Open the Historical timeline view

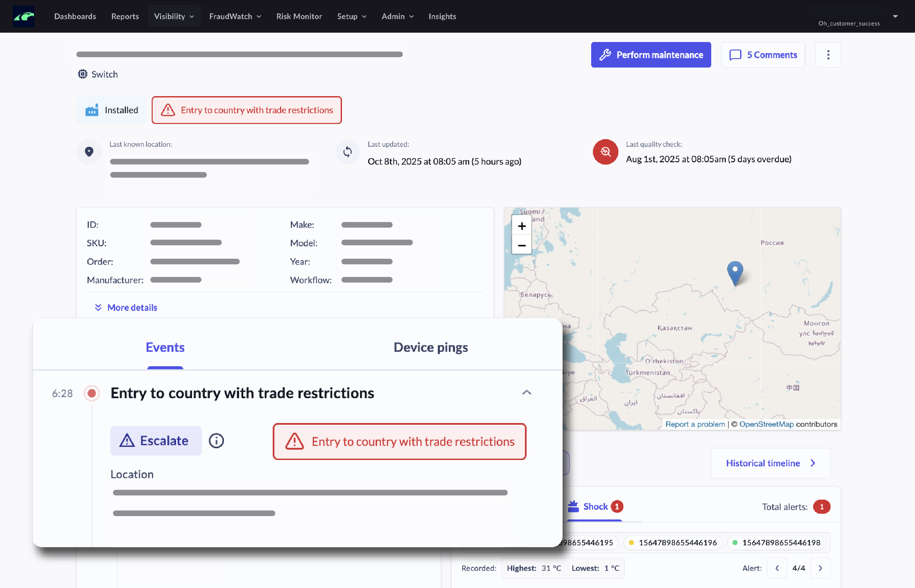pos(764,463)
